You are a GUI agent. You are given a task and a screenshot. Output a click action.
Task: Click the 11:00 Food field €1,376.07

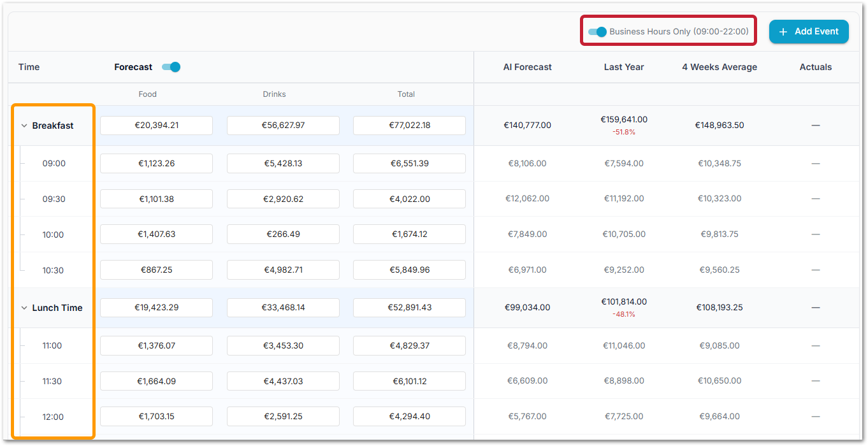pyautogui.click(x=156, y=345)
